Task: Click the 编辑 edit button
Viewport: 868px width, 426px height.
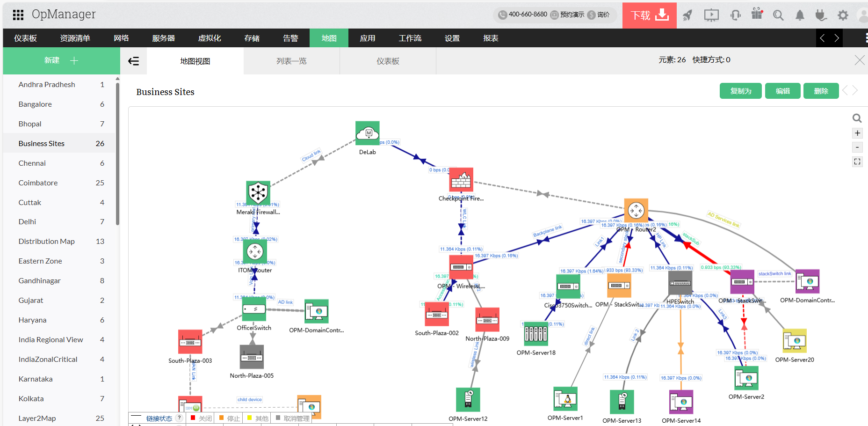Action: [783, 91]
